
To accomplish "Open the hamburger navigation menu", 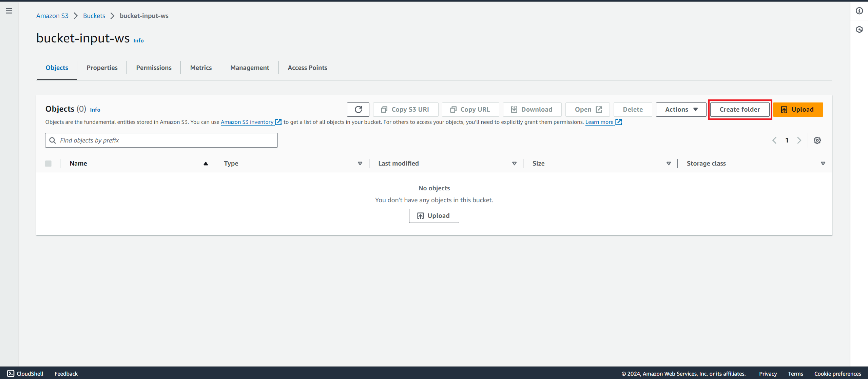I will [x=9, y=11].
